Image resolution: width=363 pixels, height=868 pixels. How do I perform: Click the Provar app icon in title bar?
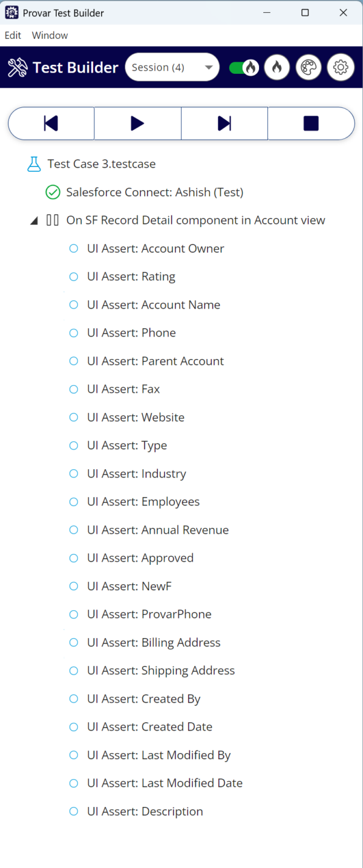[x=11, y=13]
